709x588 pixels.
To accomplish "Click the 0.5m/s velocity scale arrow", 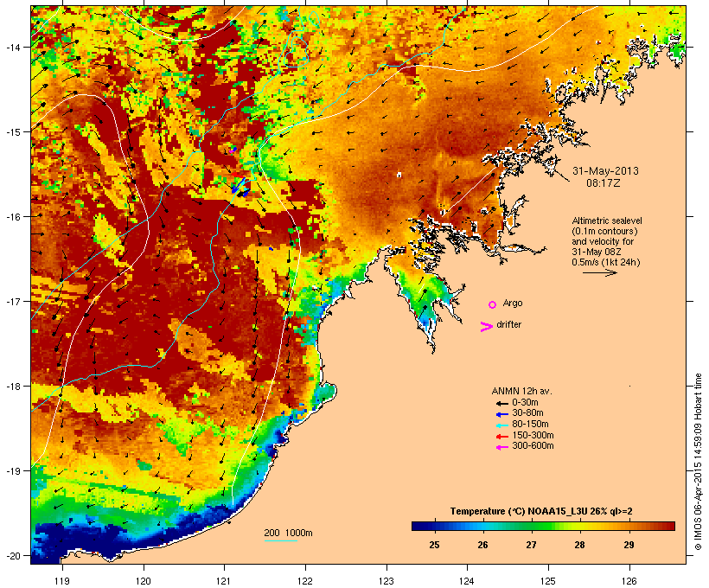I will coord(599,272).
